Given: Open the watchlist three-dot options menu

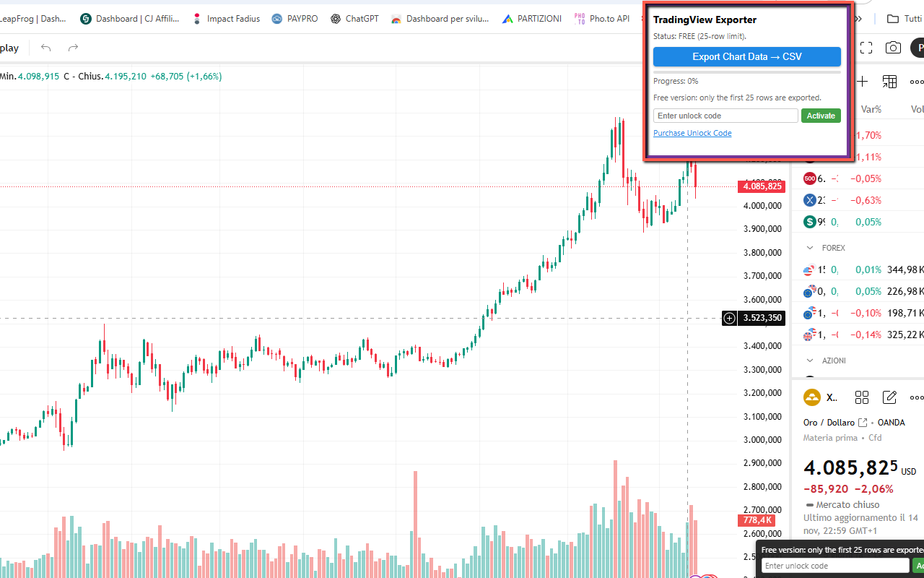Looking at the screenshot, I should click(x=916, y=81).
